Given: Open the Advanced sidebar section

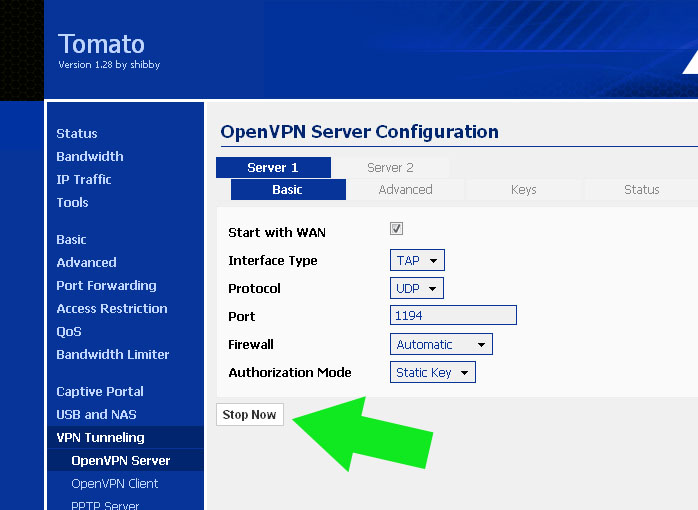Looking at the screenshot, I should 86,263.
